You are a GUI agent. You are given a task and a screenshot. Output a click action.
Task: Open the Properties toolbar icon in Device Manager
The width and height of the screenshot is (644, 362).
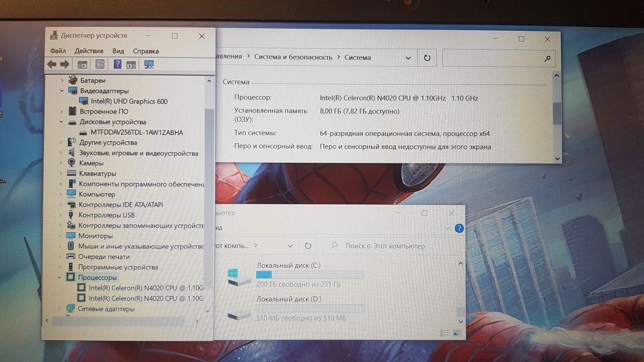point(100,65)
